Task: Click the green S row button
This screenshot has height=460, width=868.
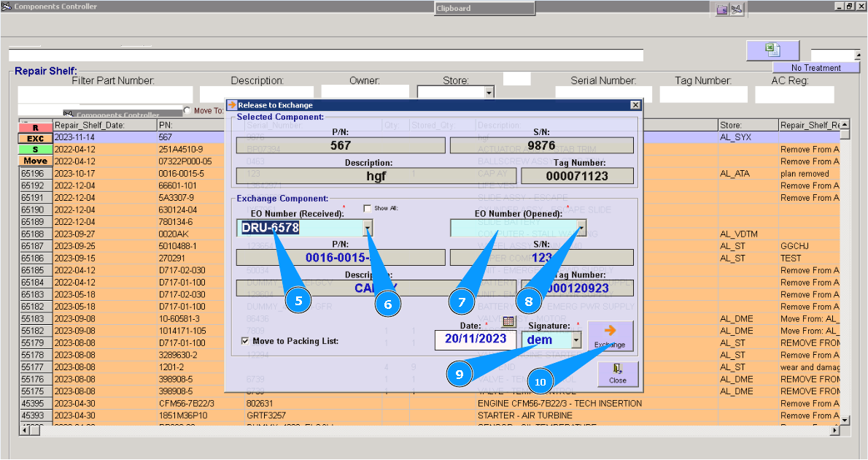Action: pyautogui.click(x=36, y=150)
